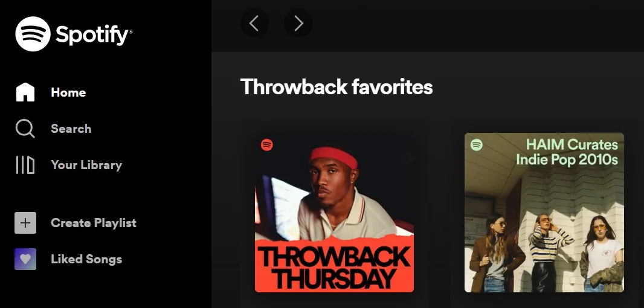The image size is (644, 308).
Task: Click the Spotify logo icon
Action: 33,34
